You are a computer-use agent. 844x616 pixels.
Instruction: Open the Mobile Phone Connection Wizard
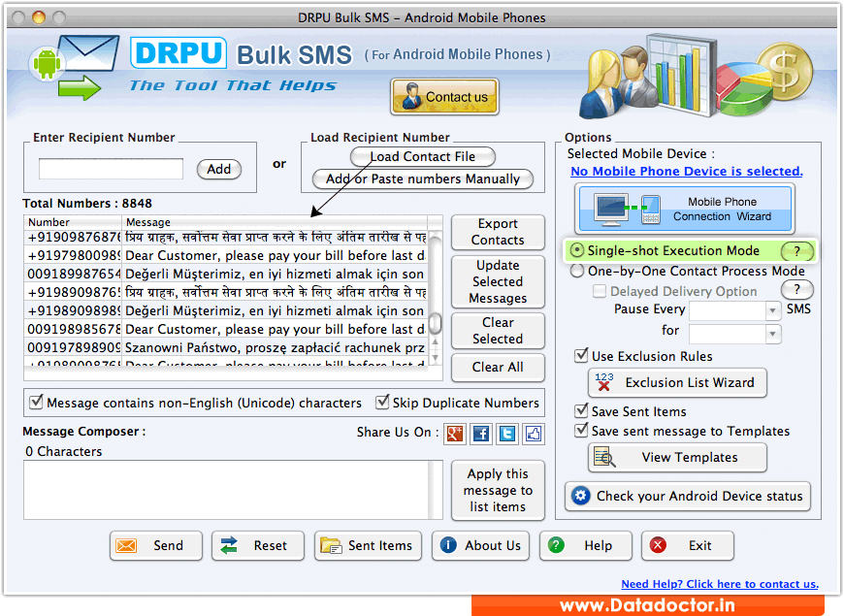[x=685, y=209]
